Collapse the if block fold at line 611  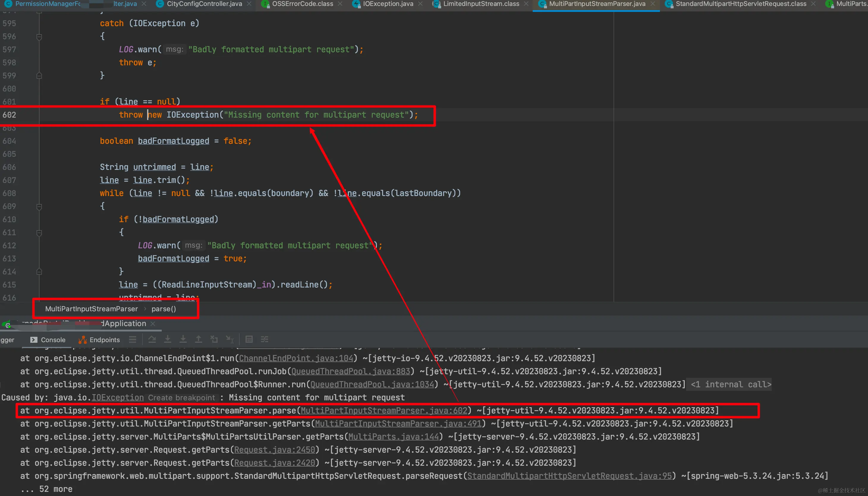click(x=39, y=233)
